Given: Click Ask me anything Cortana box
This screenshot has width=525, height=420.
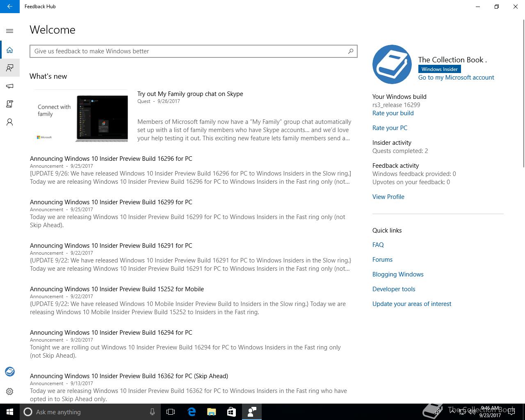Looking at the screenshot, I should (x=89, y=412).
